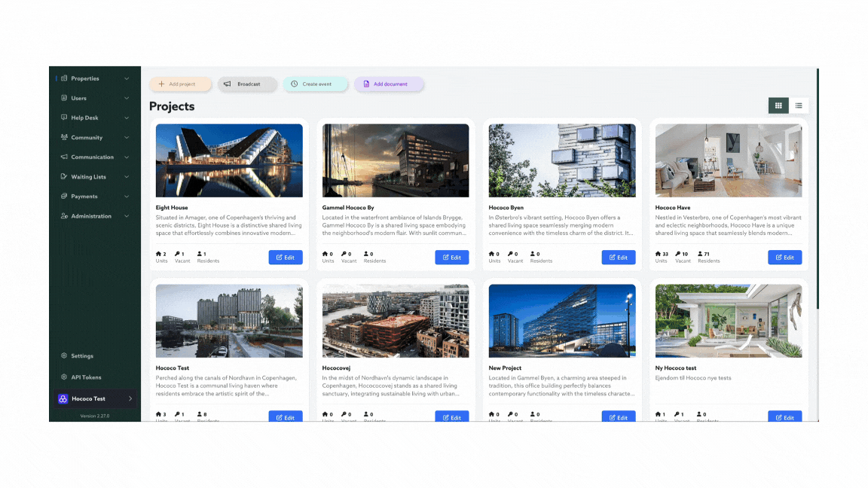This screenshot has width=868, height=488.
Task: Open the Hococo Test account arrow
Action: [130, 398]
